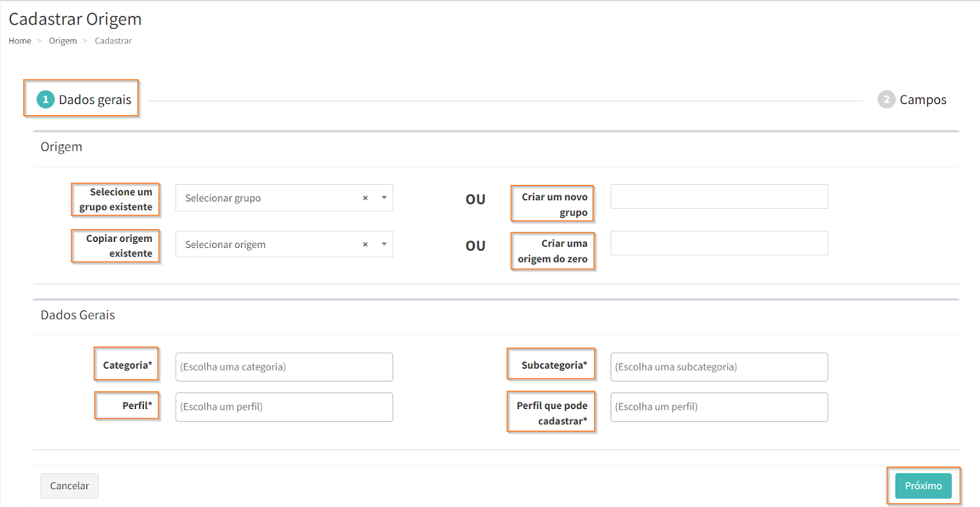Click the Selecionar grupo placeholder text
Screen dimensions: 980x507
pos(223,198)
